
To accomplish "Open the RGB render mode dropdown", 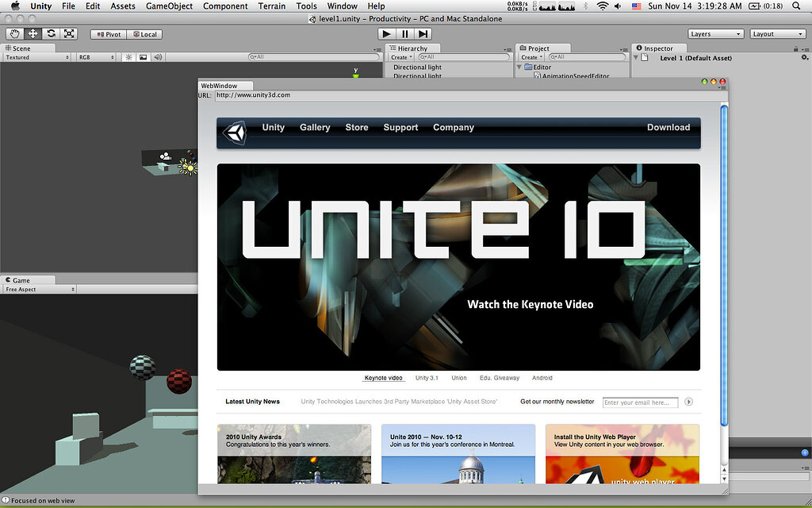I will point(95,57).
